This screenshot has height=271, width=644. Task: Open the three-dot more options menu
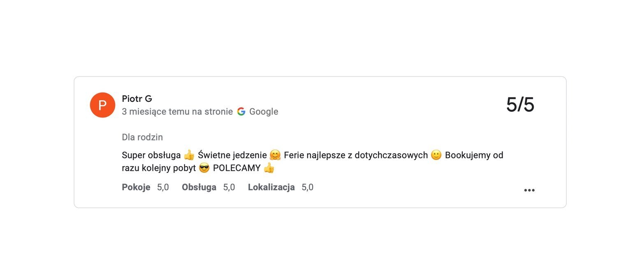point(529,190)
